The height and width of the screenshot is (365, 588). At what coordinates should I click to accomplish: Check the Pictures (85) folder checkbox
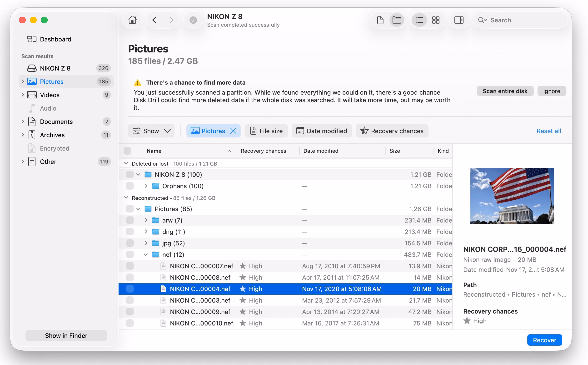point(130,209)
